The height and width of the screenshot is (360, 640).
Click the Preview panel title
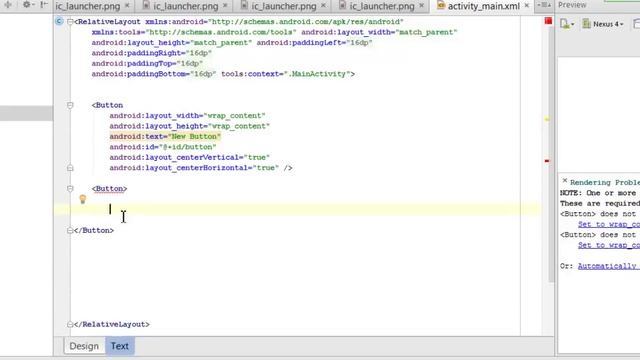tap(572, 5)
